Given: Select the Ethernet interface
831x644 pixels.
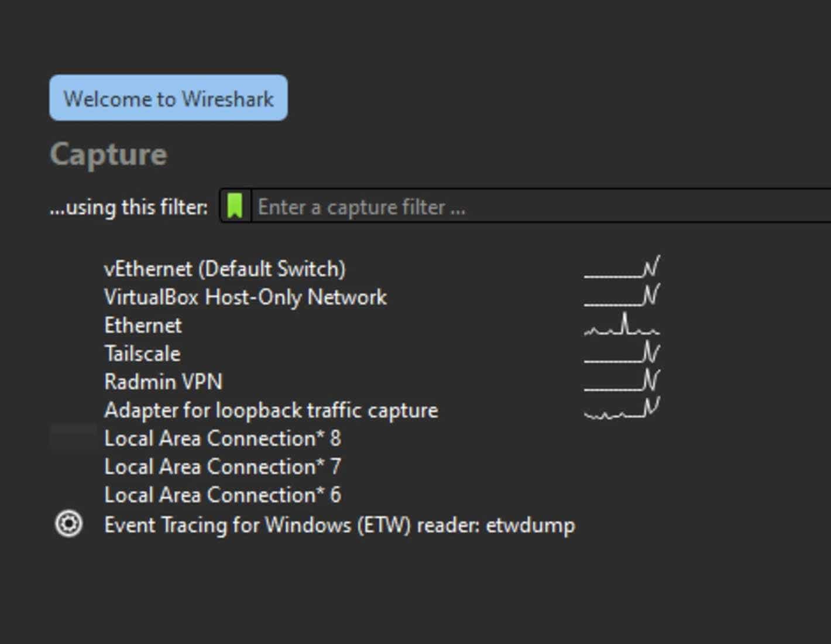Looking at the screenshot, I should coord(143,325).
